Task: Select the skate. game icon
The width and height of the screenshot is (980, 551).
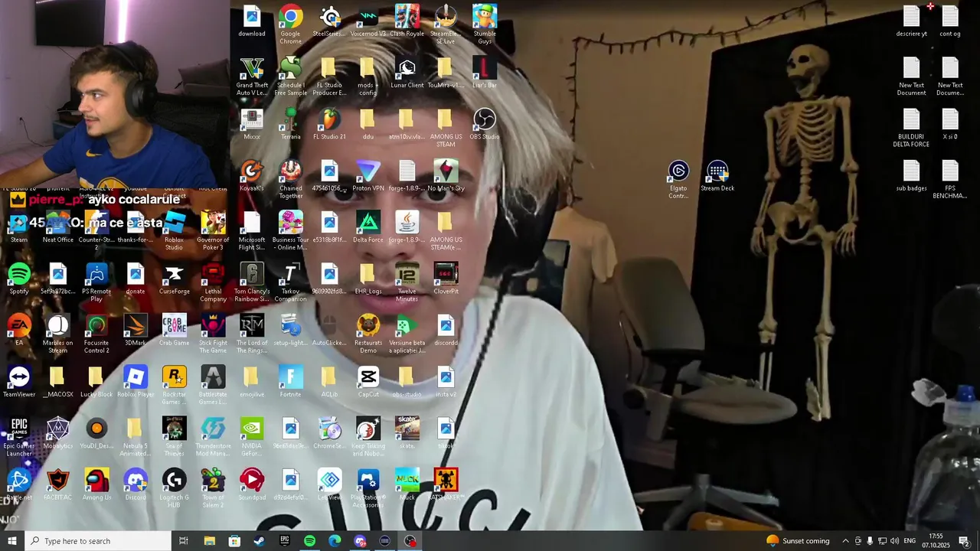Action: point(407,432)
